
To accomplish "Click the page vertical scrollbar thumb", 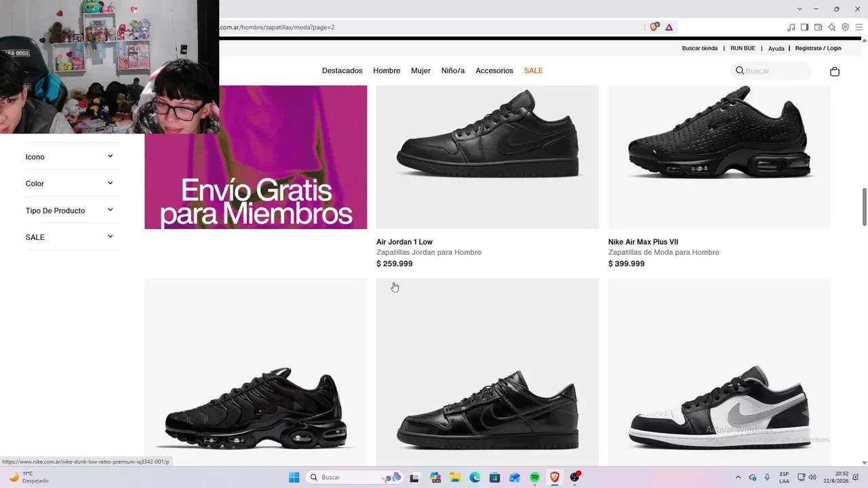I will tap(864, 207).
